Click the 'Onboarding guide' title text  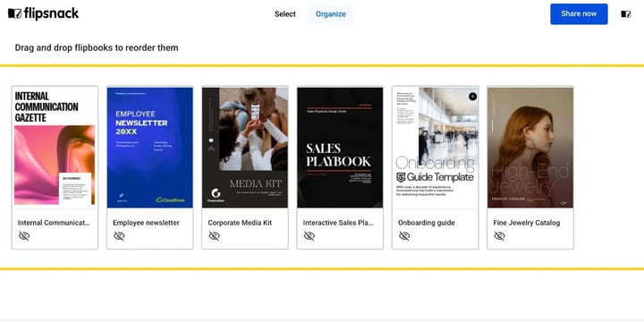[x=427, y=223]
